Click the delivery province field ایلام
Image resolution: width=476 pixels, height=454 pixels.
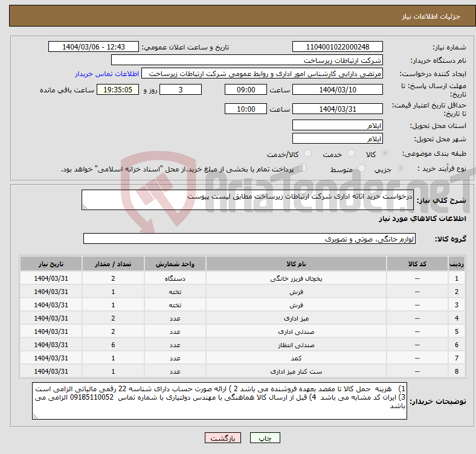click(337, 125)
